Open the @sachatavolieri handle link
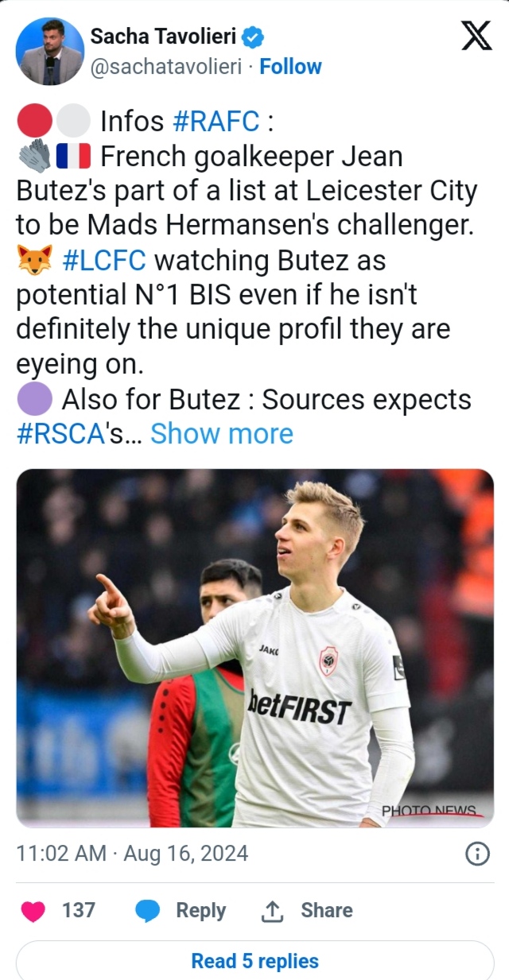The width and height of the screenshot is (509, 980). point(166,67)
